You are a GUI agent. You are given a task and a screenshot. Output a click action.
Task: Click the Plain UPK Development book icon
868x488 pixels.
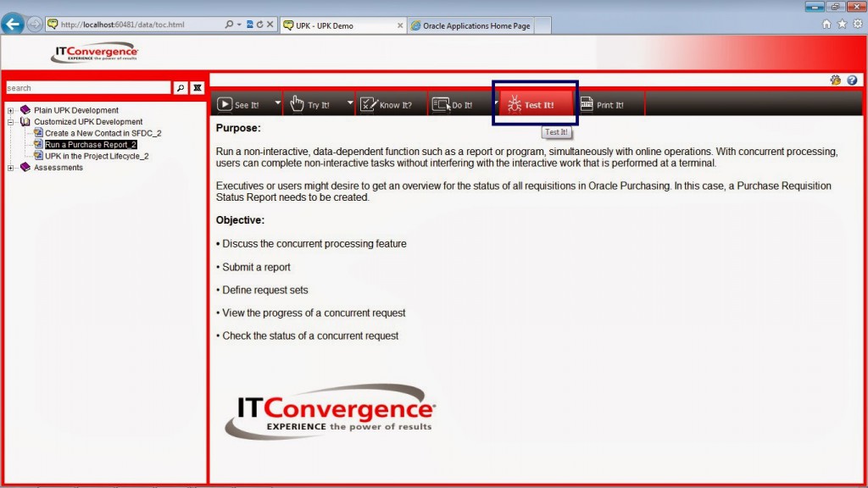pos(25,109)
